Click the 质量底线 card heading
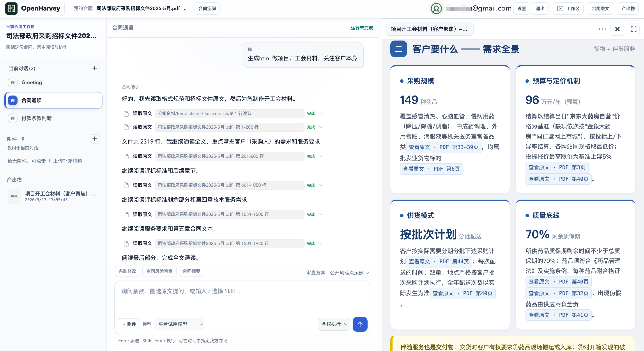 [x=546, y=216]
